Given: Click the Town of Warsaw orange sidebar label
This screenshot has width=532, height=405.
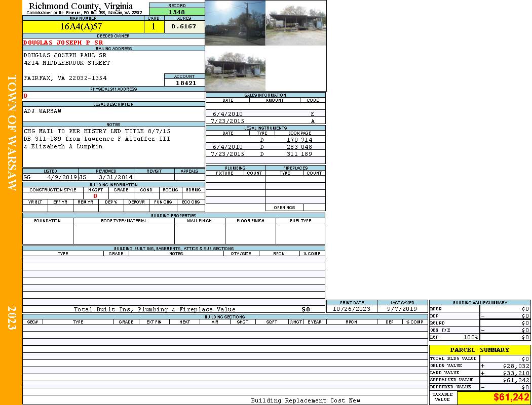Looking at the screenshot, I should pos(11,133).
